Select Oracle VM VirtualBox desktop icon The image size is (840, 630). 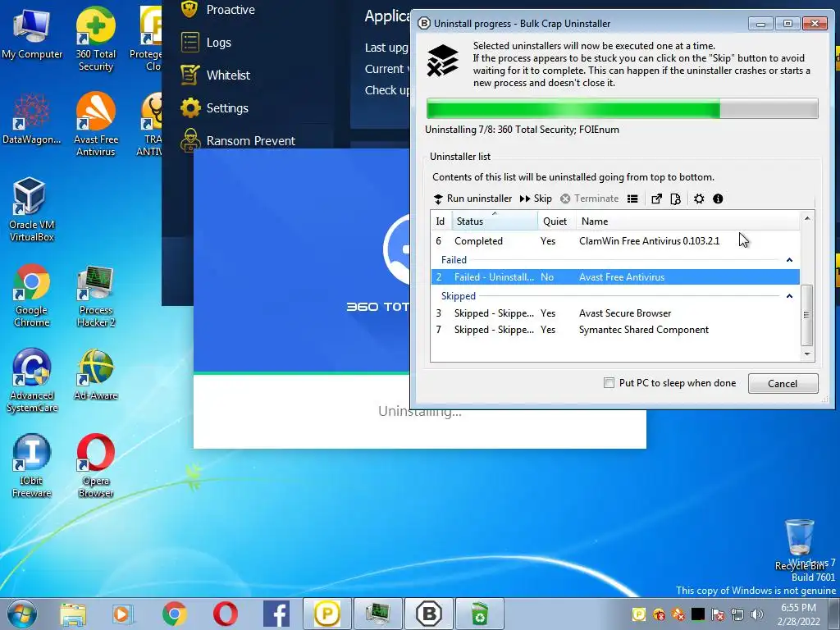coord(32,209)
